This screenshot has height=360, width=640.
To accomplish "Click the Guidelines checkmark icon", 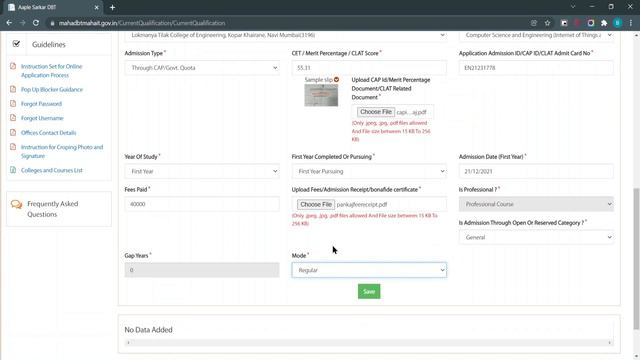I will 16,44.
